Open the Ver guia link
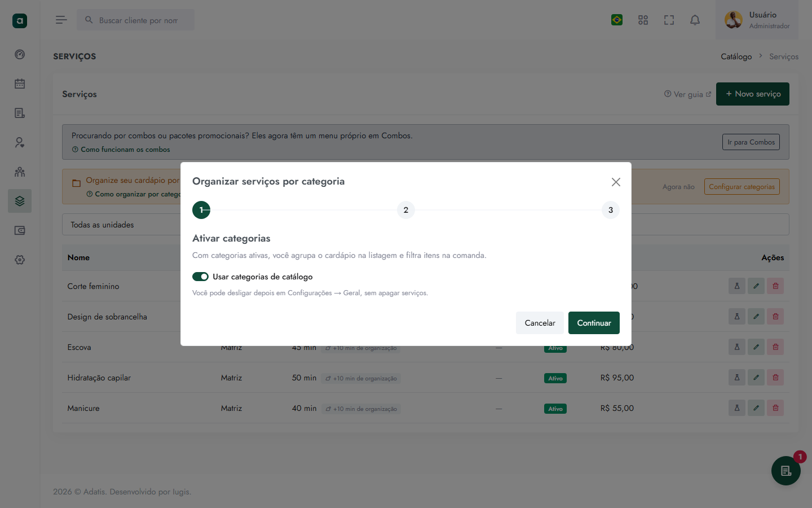 click(687, 94)
